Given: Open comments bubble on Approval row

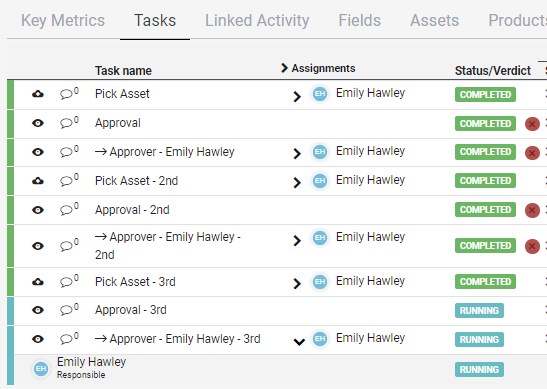Looking at the screenshot, I should [x=69, y=122].
